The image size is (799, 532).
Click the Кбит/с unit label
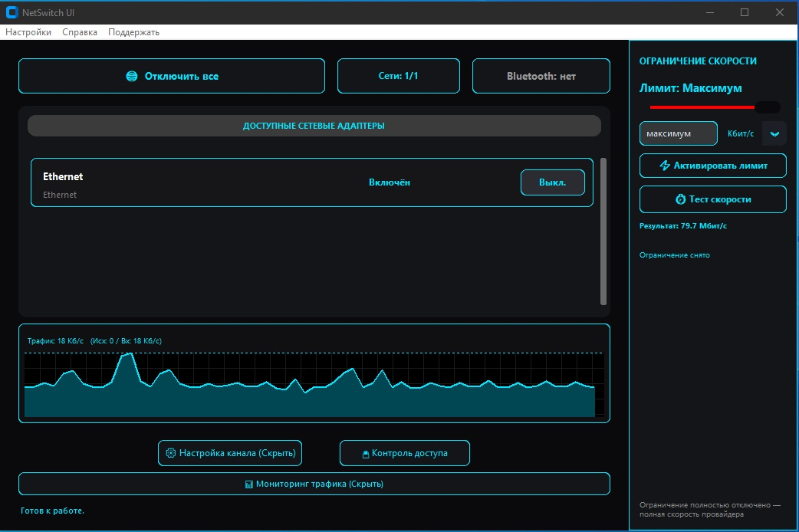pos(741,133)
